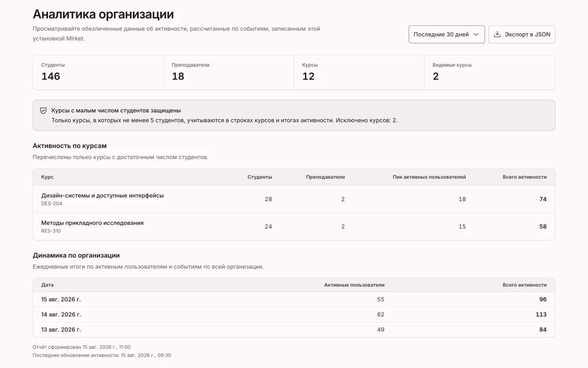Click active users 49 for 13 авг.
Image resolution: width=588 pixels, height=368 pixels.
pyautogui.click(x=381, y=330)
